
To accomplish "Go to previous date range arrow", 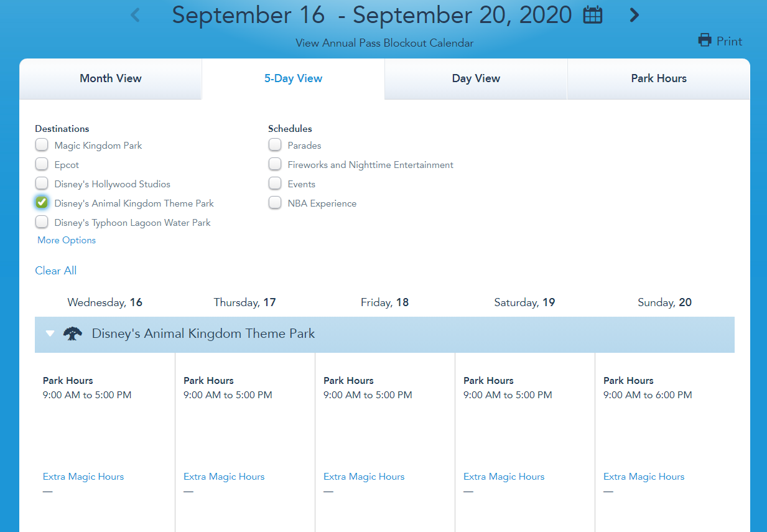I will pos(136,15).
